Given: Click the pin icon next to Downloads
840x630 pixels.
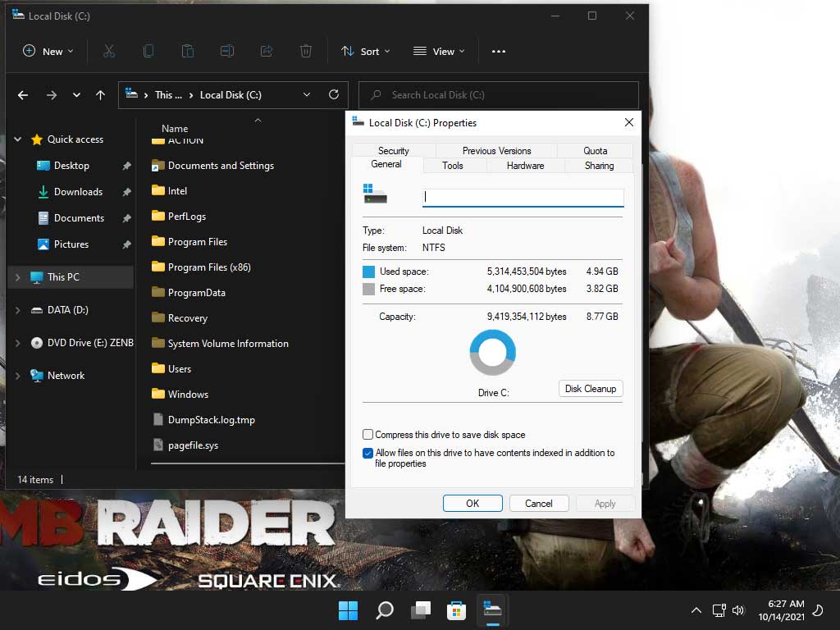Looking at the screenshot, I should click(x=126, y=192).
